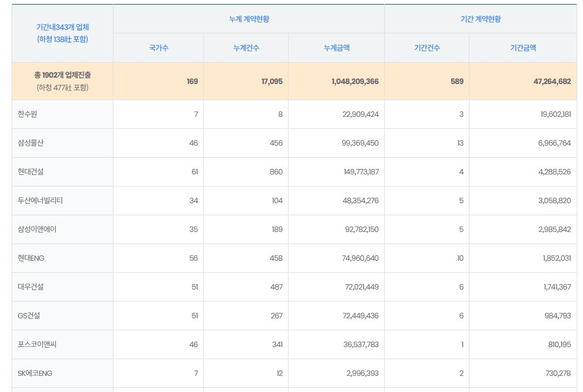Select the 대우건설 company name
The height and width of the screenshot is (392, 583).
pyautogui.click(x=31, y=287)
